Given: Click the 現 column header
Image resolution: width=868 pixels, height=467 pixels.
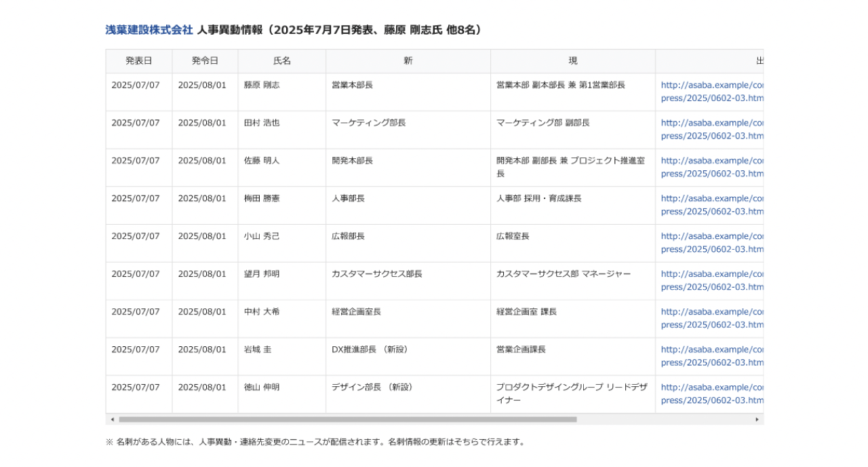Looking at the screenshot, I should pyautogui.click(x=572, y=61).
